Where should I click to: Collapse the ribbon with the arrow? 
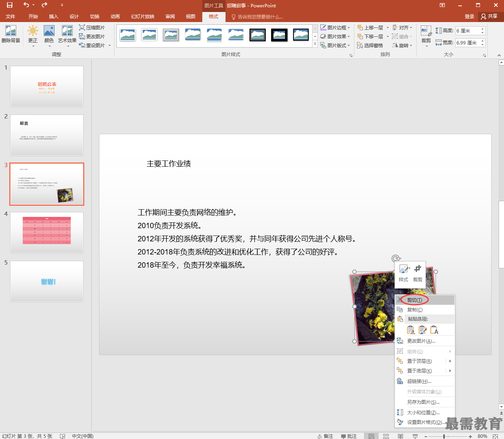[x=499, y=55]
